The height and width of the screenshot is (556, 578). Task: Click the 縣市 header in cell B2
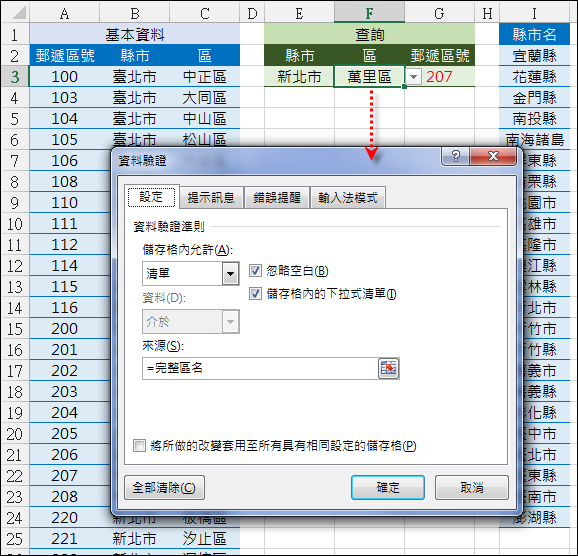click(135, 56)
